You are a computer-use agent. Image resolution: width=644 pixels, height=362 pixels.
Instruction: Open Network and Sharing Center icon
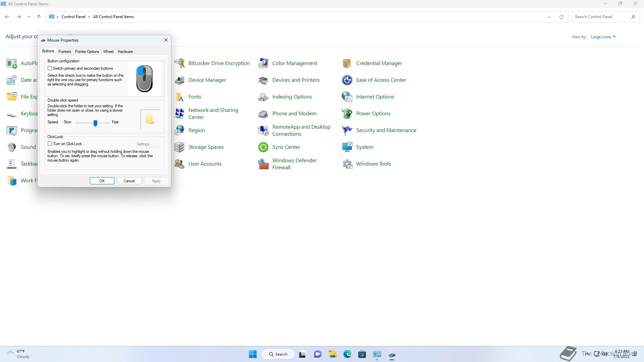(x=179, y=113)
